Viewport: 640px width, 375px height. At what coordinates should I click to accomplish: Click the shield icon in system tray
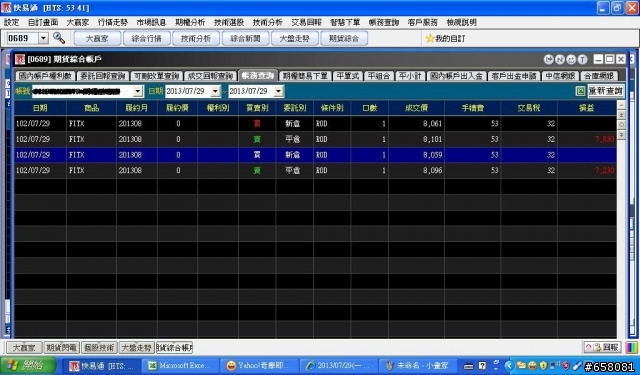click(543, 366)
